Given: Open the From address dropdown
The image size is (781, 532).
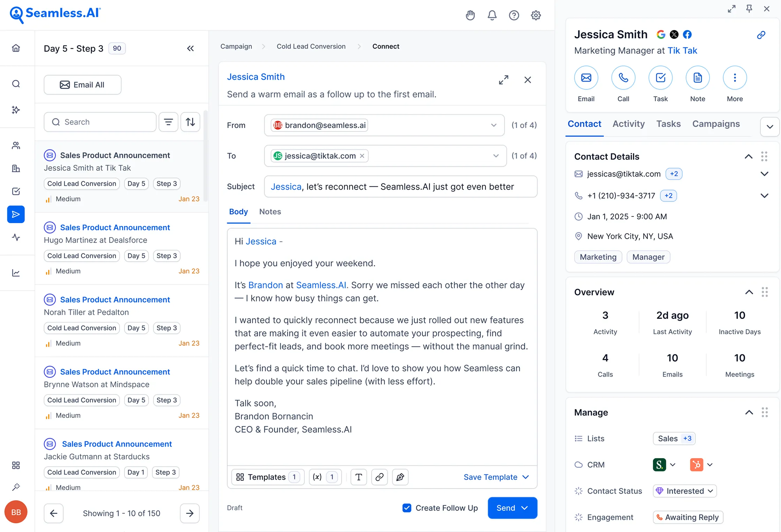Looking at the screenshot, I should [x=494, y=125].
